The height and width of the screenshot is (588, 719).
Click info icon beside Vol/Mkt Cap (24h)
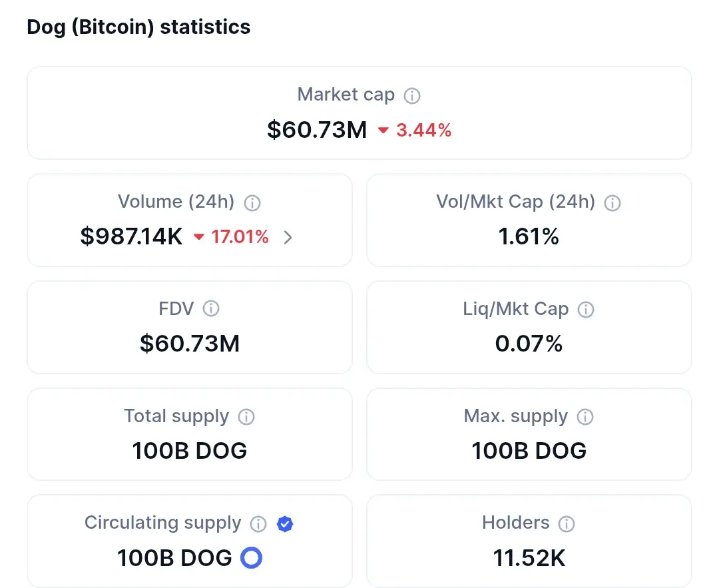(x=612, y=202)
